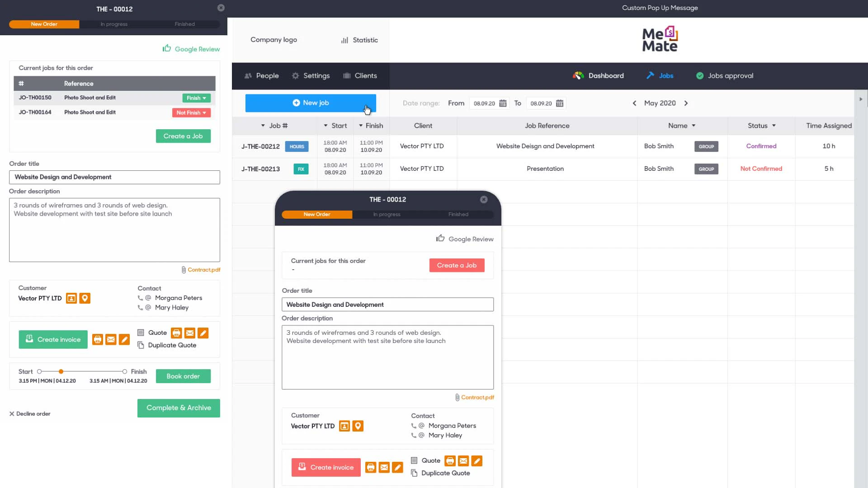Image resolution: width=868 pixels, height=488 pixels.
Task: Set the popup order status to Finished
Action: click(458, 214)
